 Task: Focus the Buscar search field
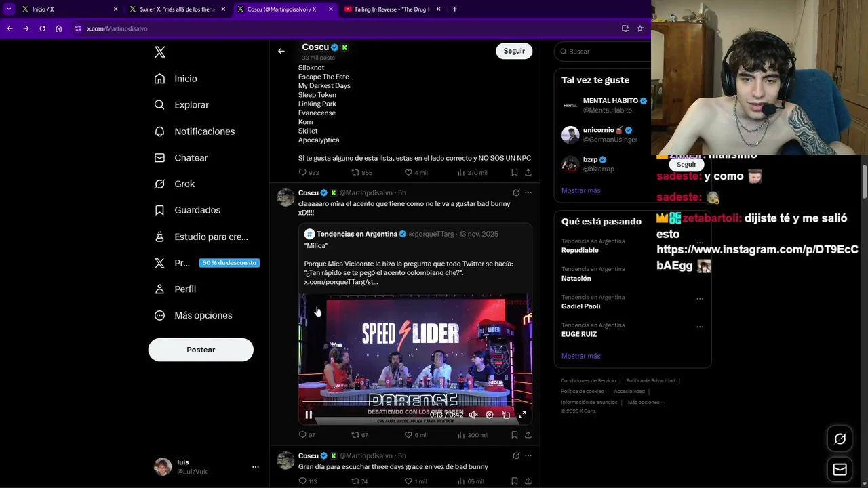604,52
